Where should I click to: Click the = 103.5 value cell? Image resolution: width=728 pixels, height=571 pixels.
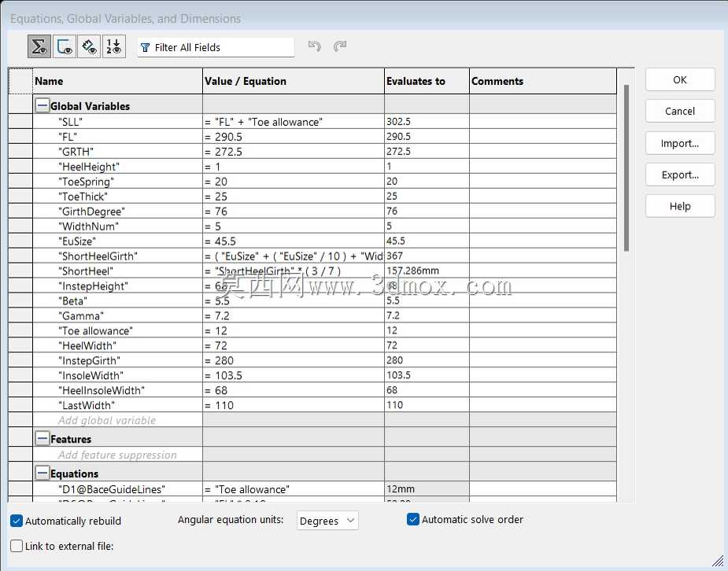294,375
